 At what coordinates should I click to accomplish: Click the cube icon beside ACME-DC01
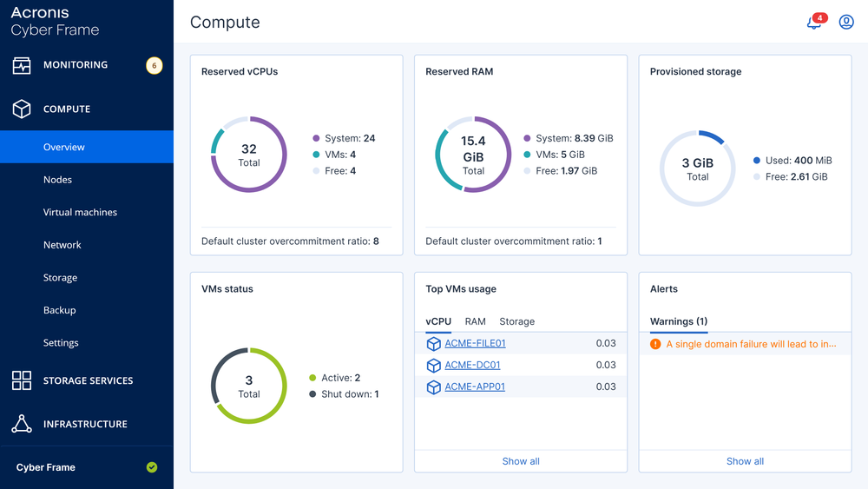pyautogui.click(x=433, y=366)
